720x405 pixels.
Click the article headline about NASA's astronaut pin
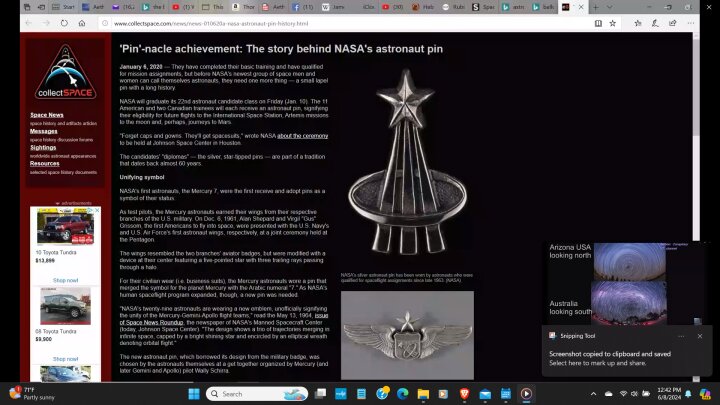coord(281,49)
